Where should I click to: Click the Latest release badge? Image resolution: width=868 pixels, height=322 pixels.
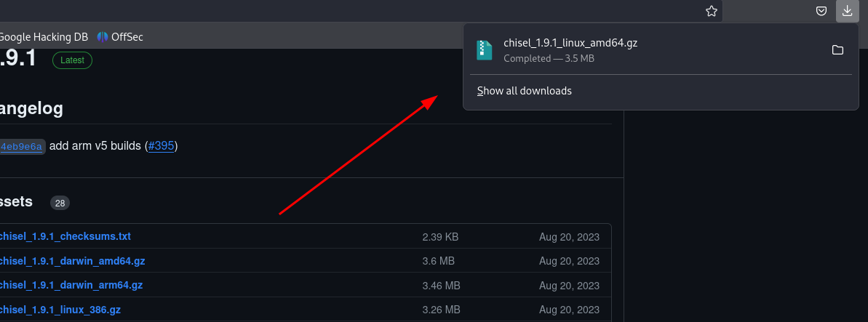[x=73, y=60]
